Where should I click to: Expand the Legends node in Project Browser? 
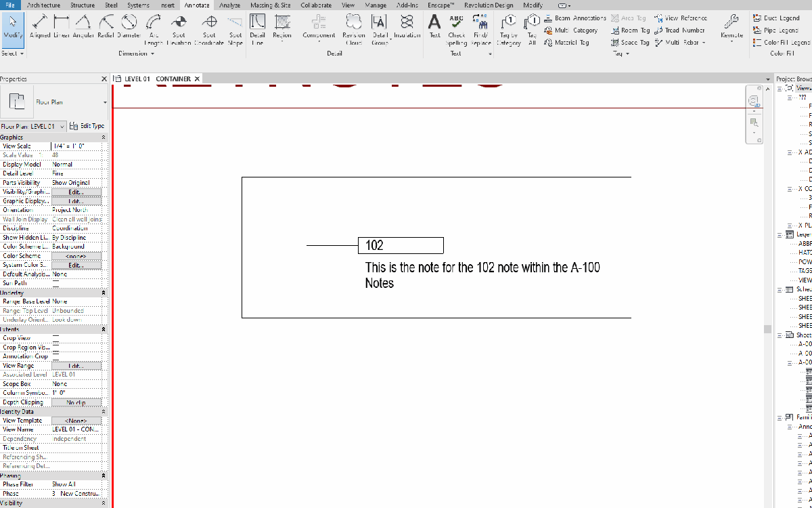coord(780,234)
